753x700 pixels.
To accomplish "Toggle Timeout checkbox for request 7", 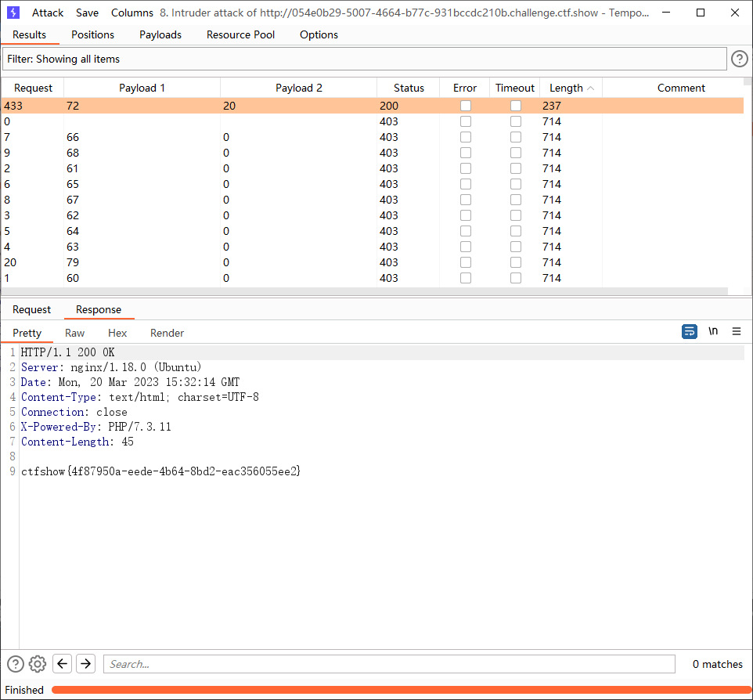I will [516, 137].
